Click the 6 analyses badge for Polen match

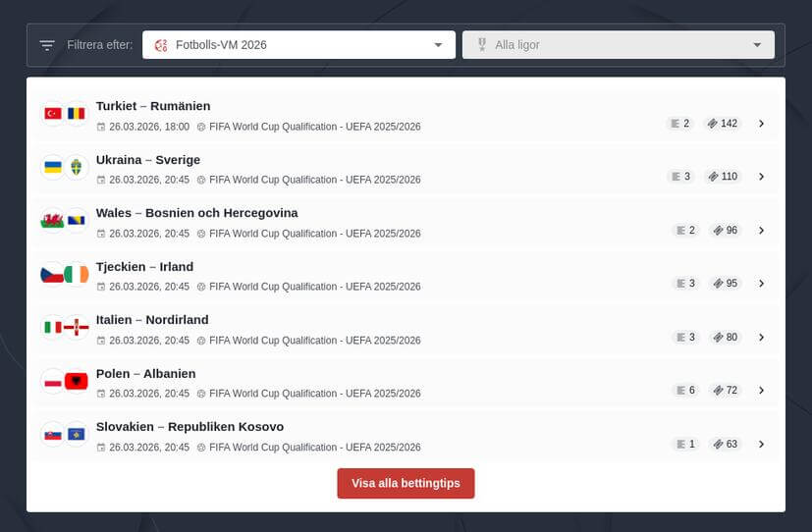(684, 391)
